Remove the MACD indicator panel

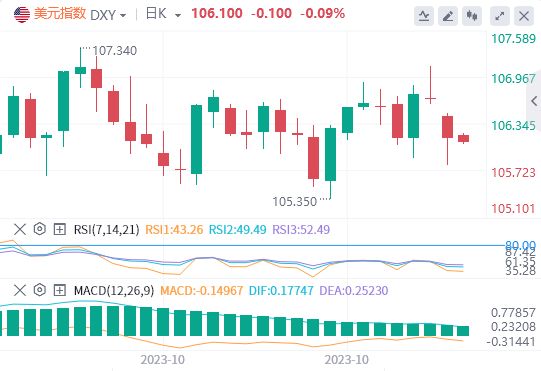click(x=20, y=290)
